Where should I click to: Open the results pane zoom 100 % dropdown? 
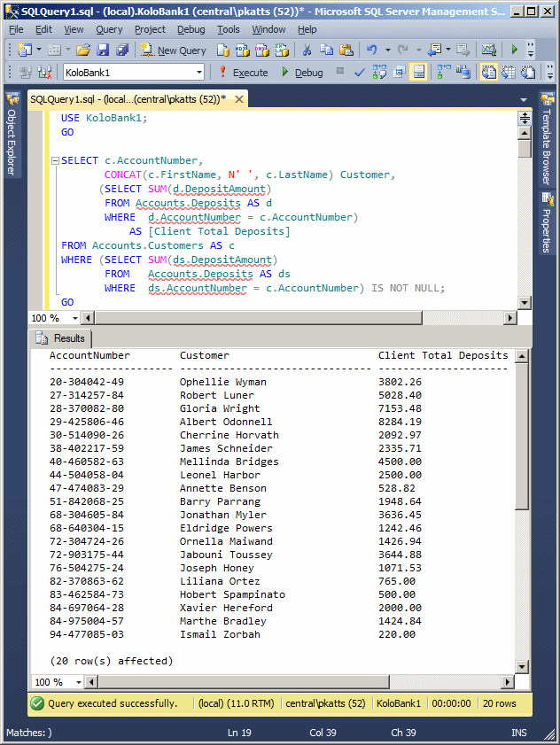[x=79, y=682]
